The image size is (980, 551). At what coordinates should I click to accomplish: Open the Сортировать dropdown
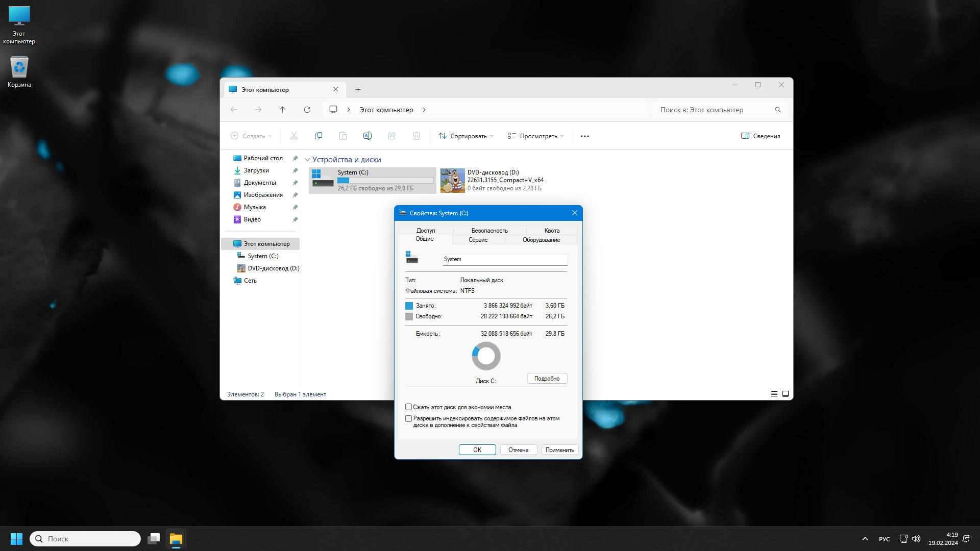[x=465, y=136]
